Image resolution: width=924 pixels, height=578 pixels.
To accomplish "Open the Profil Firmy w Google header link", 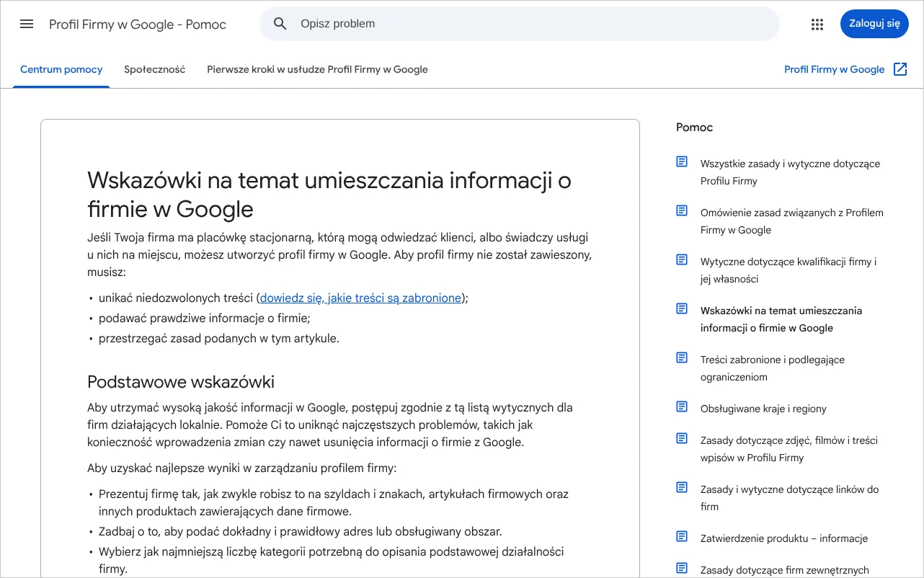I will click(x=834, y=70).
